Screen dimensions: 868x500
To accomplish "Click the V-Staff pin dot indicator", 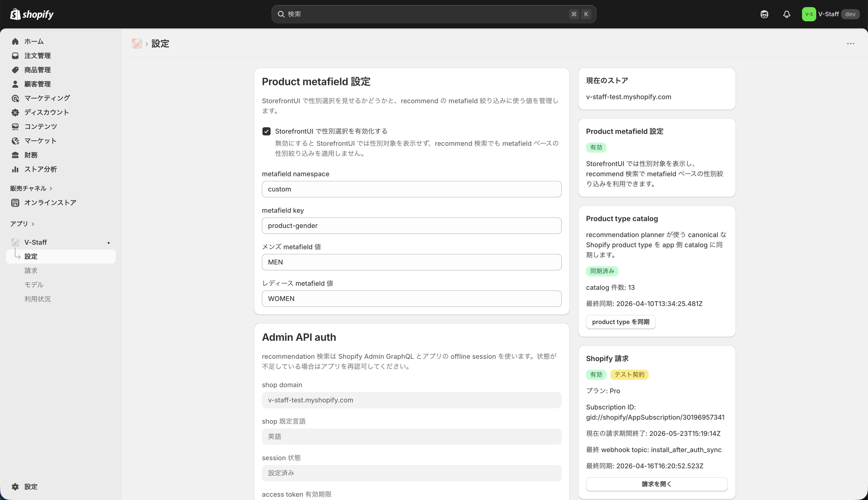I will [x=109, y=243].
